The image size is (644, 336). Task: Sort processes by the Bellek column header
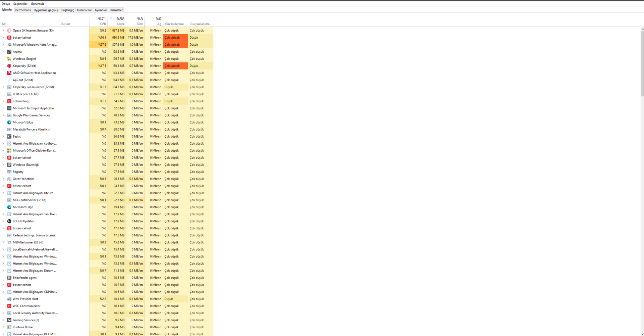[x=117, y=21]
